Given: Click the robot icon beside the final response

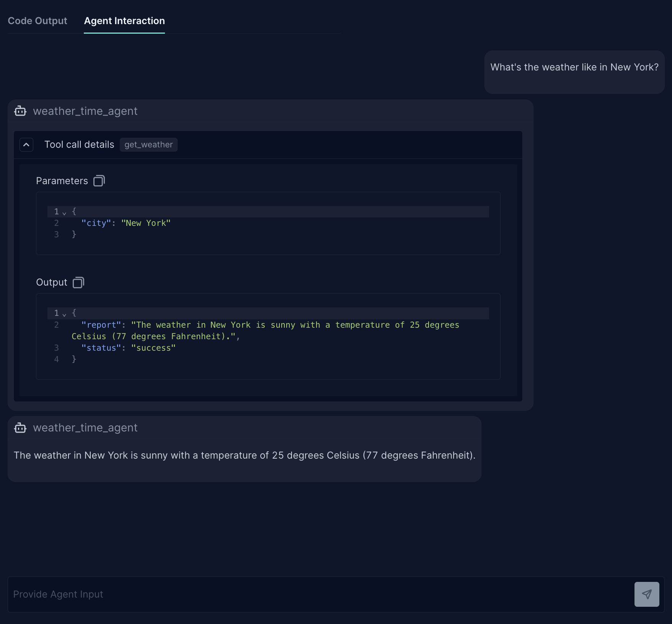Looking at the screenshot, I should 20,428.
